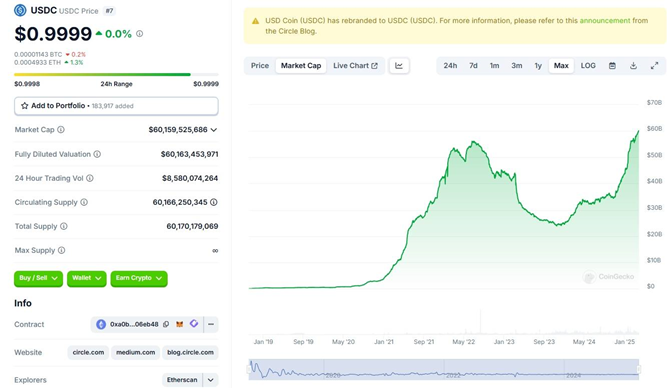Add token to MetaMask fox icon
This screenshot has width=667, height=388.
pyautogui.click(x=180, y=324)
